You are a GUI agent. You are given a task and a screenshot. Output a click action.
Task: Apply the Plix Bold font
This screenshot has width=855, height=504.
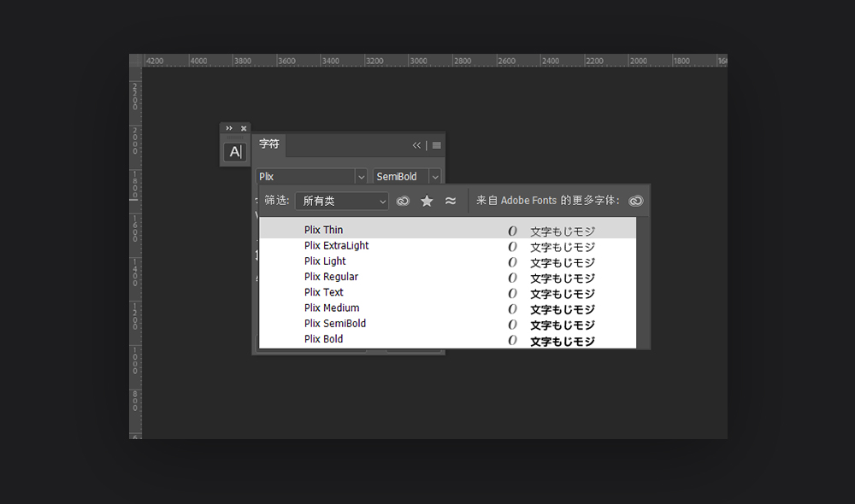[x=323, y=339]
